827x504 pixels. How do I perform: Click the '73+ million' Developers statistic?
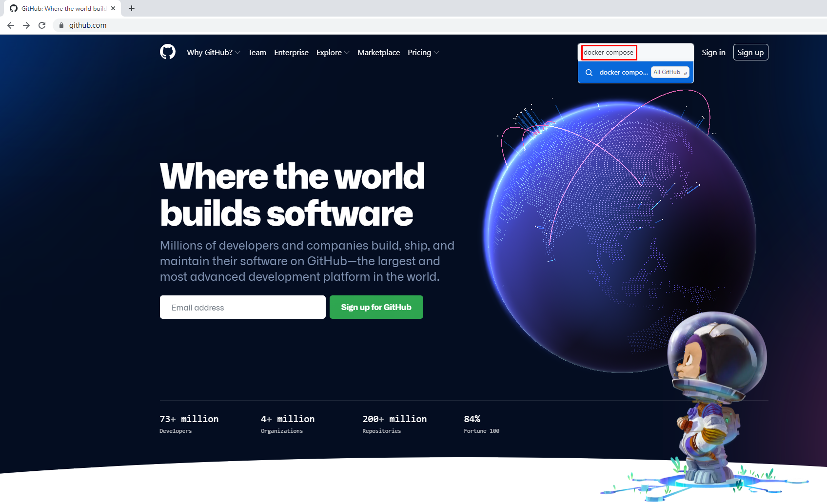pyautogui.click(x=189, y=424)
